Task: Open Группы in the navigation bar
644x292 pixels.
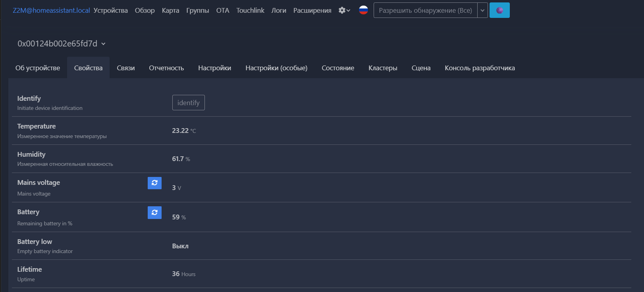Action: coord(198,10)
